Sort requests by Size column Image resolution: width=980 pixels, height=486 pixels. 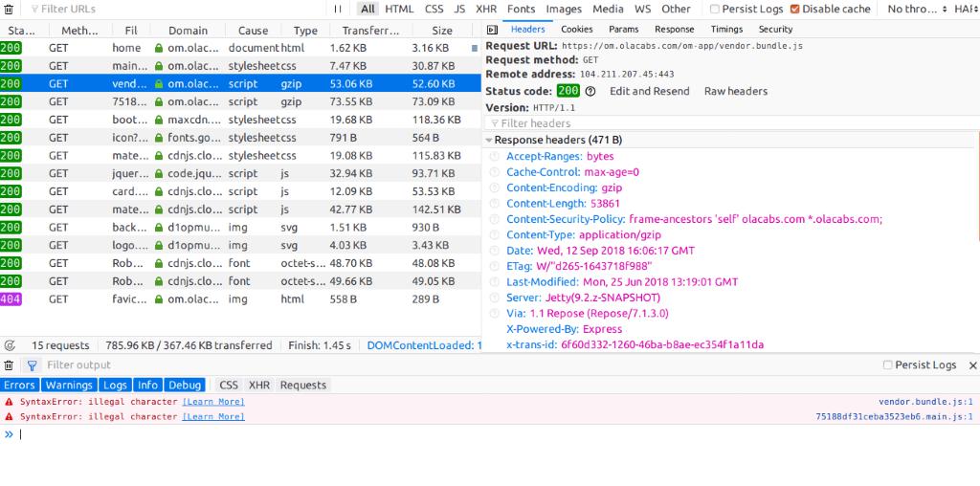point(442,31)
